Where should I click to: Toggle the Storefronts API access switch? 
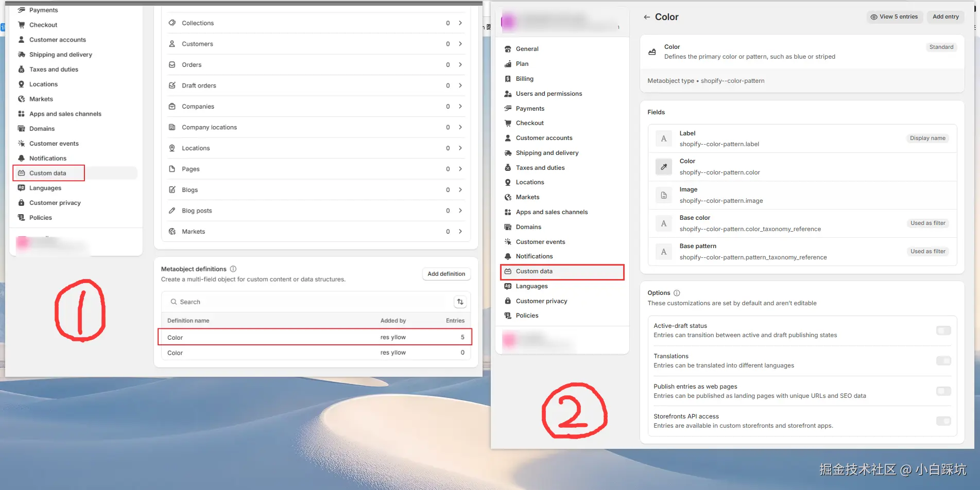(x=943, y=421)
